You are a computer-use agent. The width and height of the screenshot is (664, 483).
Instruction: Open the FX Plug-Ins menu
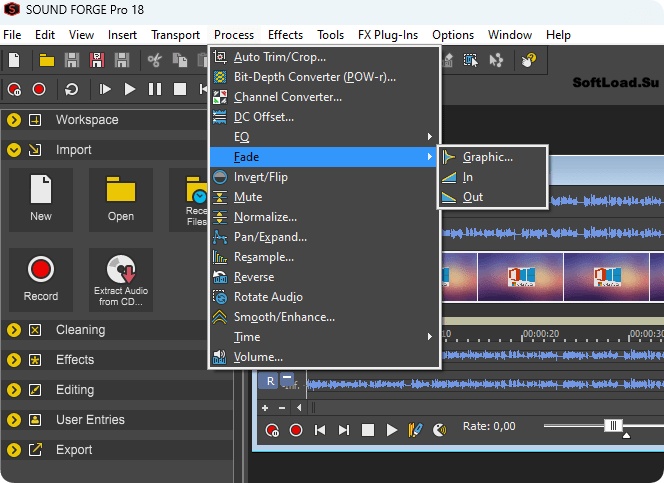388,35
